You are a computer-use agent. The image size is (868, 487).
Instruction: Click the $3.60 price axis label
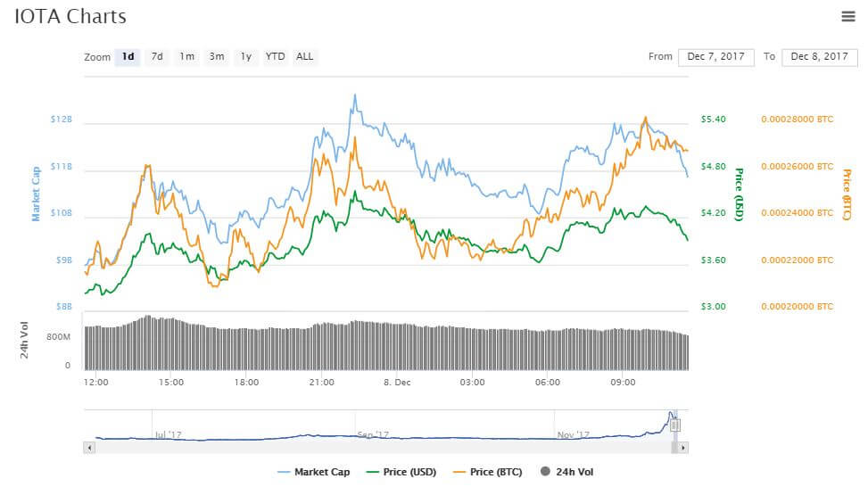(713, 260)
